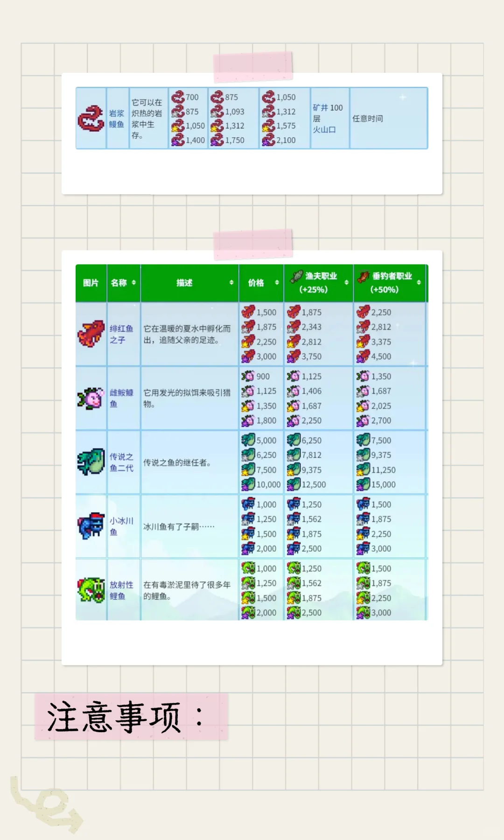This screenshot has height=840, width=504.
Task: Sort table by 价格 column arrows
Action: click(x=277, y=283)
